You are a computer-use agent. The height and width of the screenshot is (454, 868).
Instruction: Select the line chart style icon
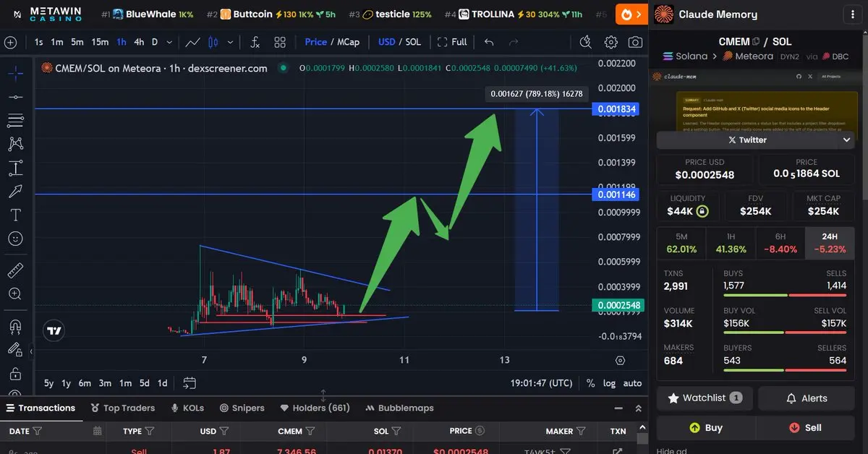192,42
